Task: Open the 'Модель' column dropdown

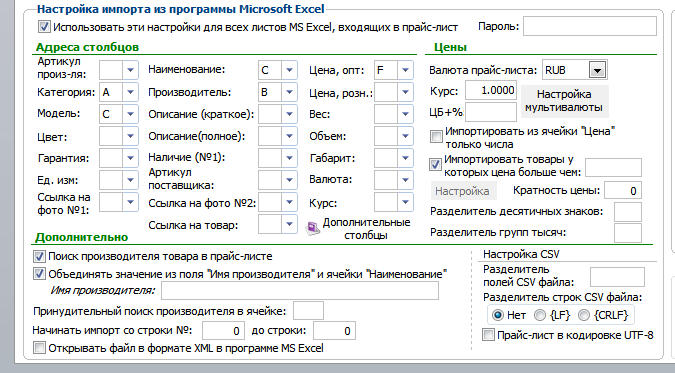Action: click(x=130, y=114)
